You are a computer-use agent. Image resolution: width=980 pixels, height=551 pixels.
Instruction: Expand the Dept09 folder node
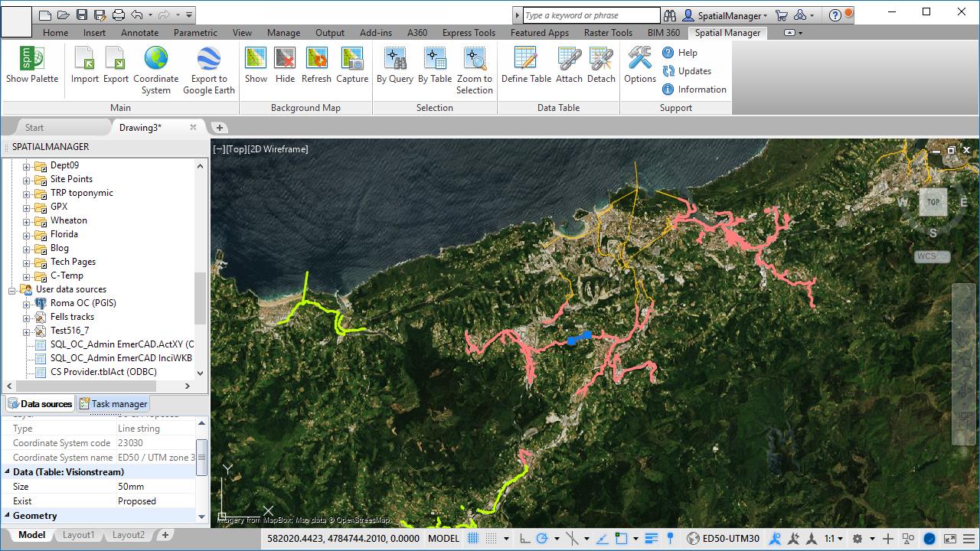(26, 165)
